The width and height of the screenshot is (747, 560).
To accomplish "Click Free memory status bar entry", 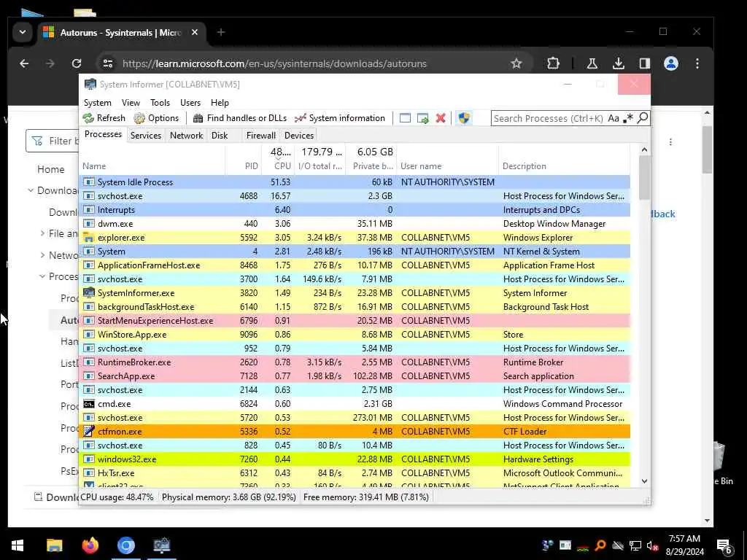I will (366, 497).
